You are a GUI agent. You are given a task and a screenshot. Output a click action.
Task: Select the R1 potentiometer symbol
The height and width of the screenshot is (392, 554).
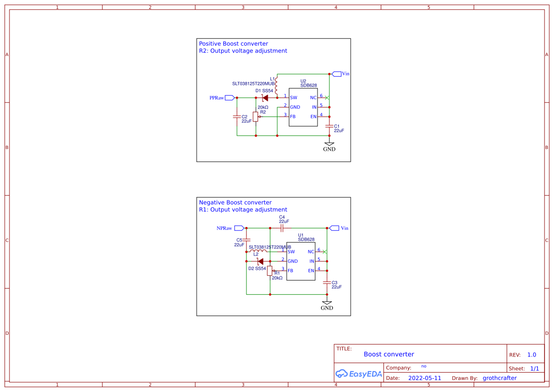270,271
